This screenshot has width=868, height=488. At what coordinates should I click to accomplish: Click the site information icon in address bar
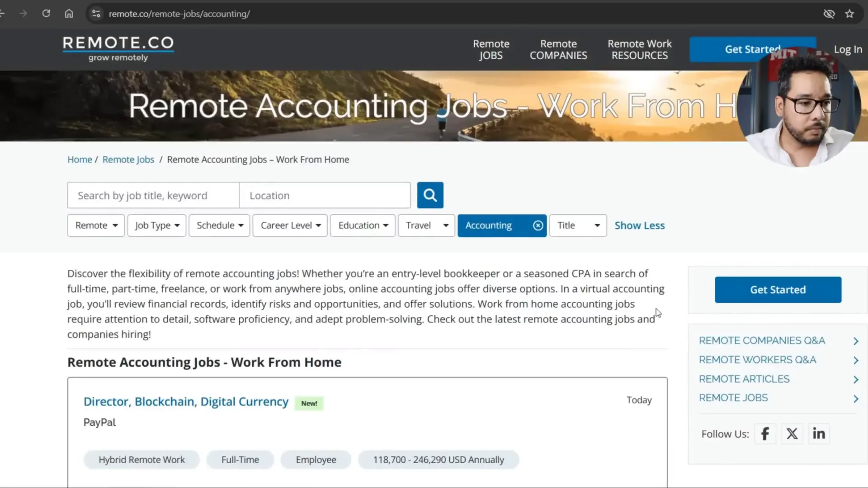click(96, 14)
